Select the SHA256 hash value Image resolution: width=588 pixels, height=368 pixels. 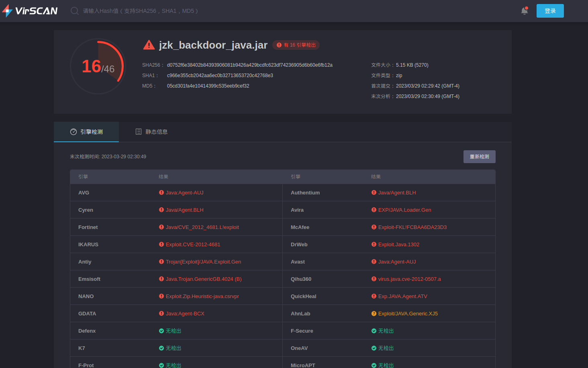click(250, 65)
